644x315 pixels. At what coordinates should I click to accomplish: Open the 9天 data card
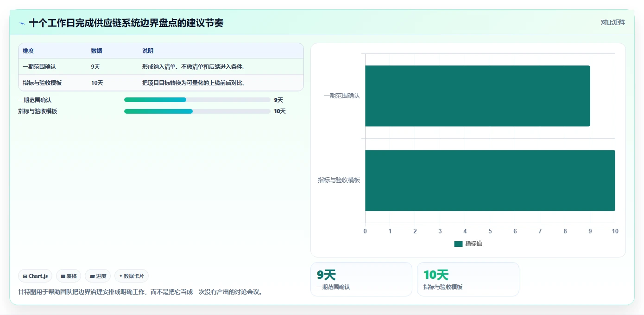pyautogui.click(x=361, y=279)
